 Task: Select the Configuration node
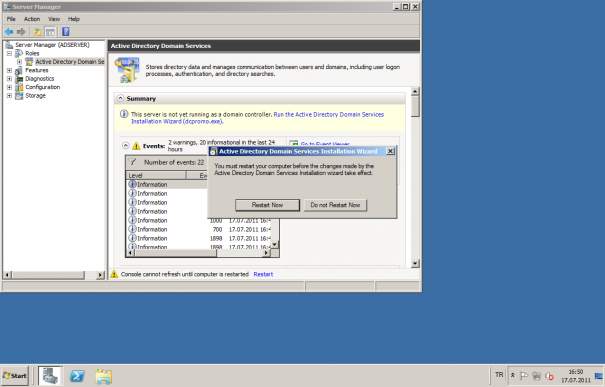tap(42, 87)
